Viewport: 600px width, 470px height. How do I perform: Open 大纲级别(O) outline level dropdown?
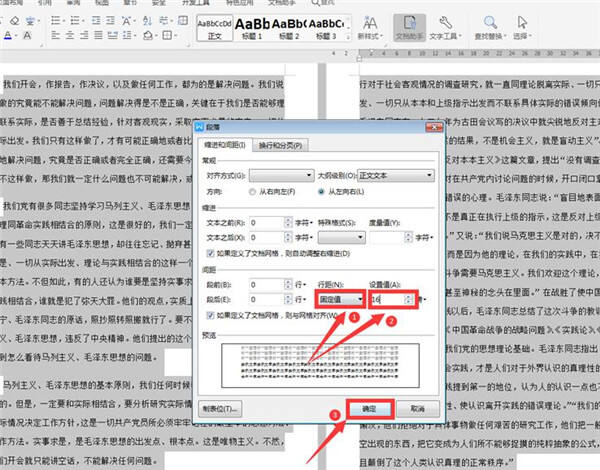pyautogui.click(x=396, y=175)
